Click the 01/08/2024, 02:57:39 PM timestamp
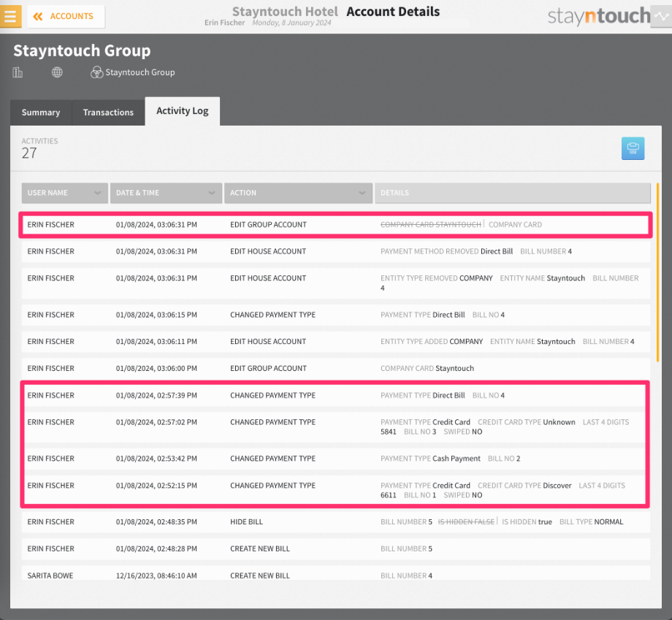Image resolution: width=672 pixels, height=620 pixels. pos(156,396)
